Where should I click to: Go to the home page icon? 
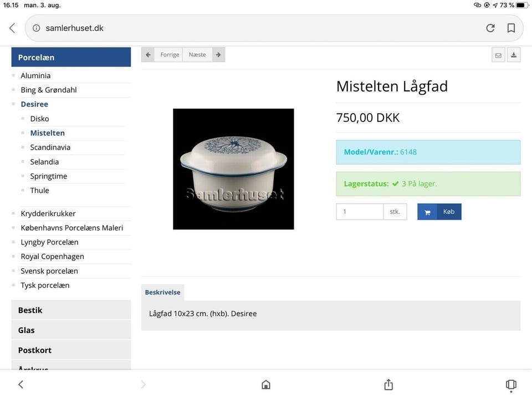(266, 385)
